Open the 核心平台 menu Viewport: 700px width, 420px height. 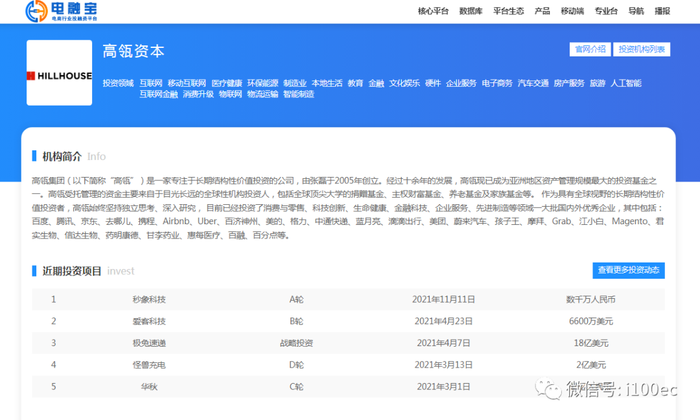[433, 11]
